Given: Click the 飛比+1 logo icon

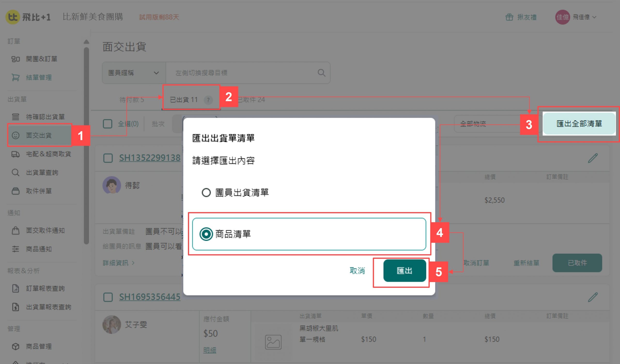Looking at the screenshot, I should pos(12,17).
